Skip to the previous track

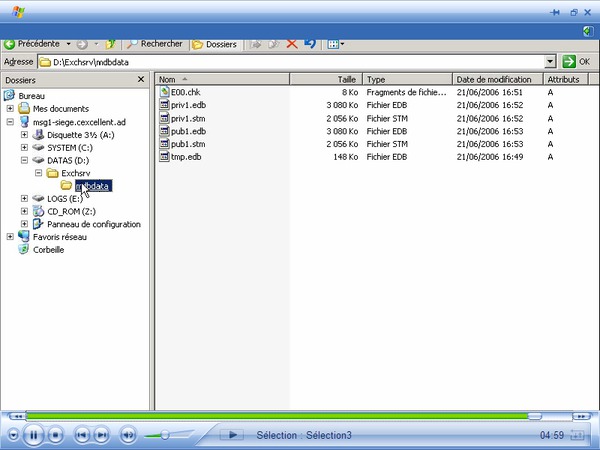pos(82,435)
